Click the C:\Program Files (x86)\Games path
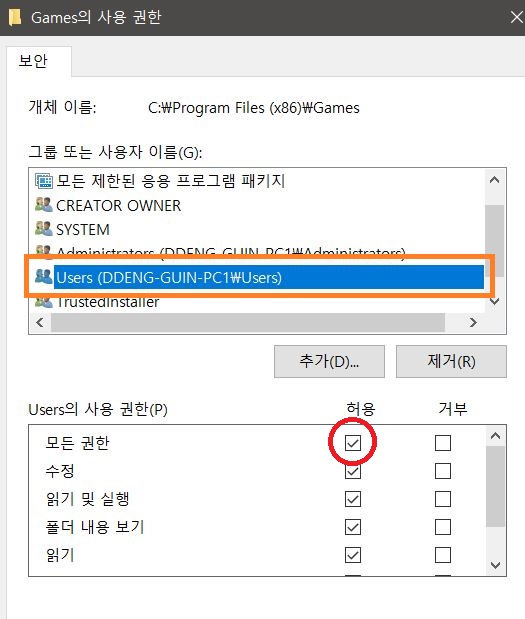Screen dimensions: 525x619 coord(254,108)
